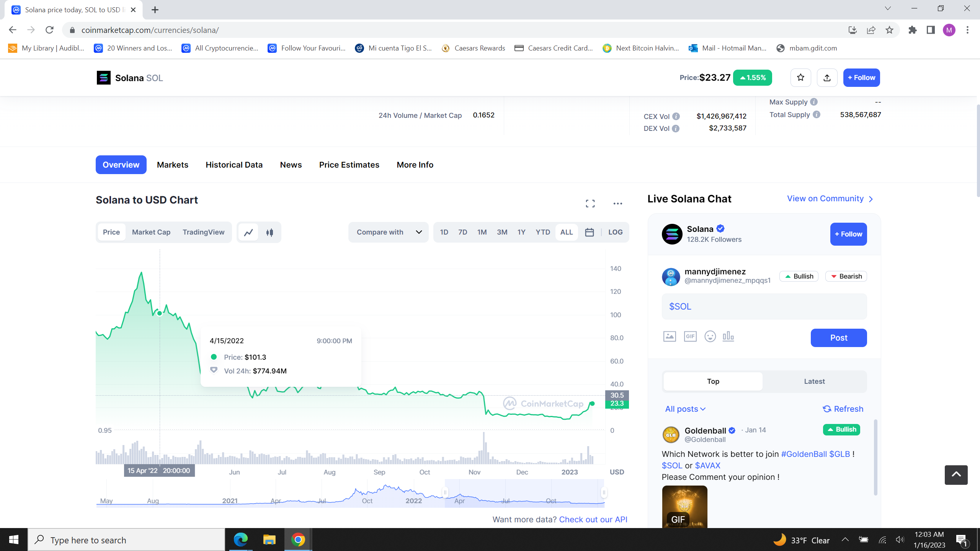Expand the All posts filter dropdown
The width and height of the screenshot is (980, 551).
tap(685, 409)
